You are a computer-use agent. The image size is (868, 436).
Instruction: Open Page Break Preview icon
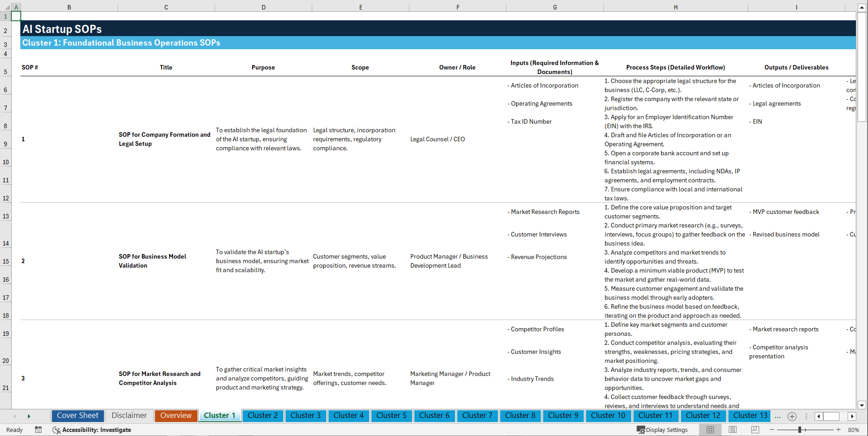tap(755, 430)
